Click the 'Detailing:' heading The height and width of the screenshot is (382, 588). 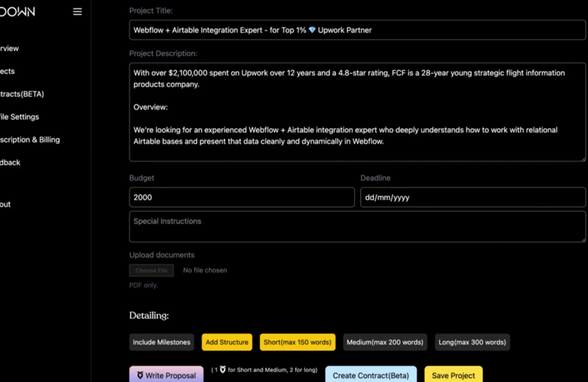(x=149, y=315)
